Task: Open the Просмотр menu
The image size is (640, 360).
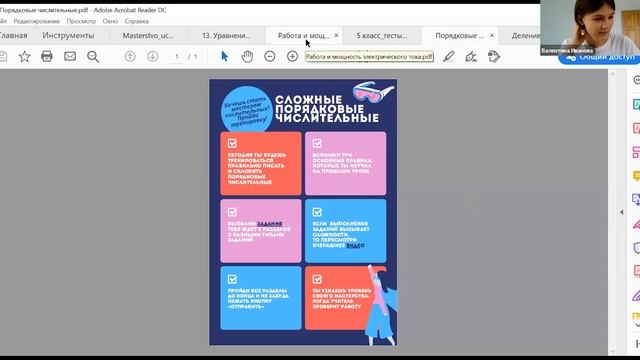Action: pos(81,21)
